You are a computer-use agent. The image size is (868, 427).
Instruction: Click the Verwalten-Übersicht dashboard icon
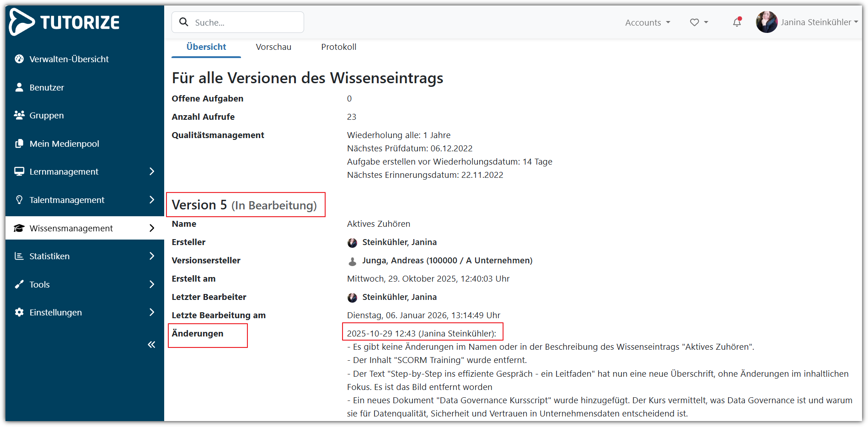click(19, 59)
